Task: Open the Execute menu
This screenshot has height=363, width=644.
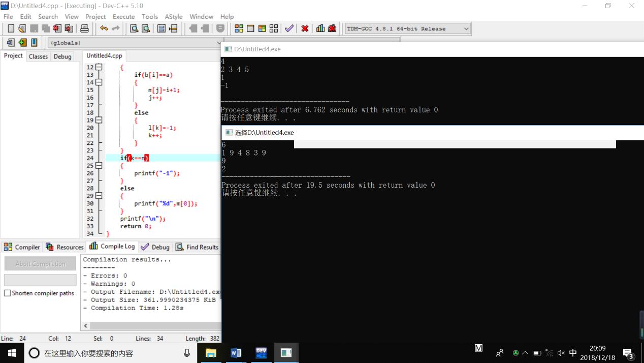Action: pyautogui.click(x=123, y=16)
